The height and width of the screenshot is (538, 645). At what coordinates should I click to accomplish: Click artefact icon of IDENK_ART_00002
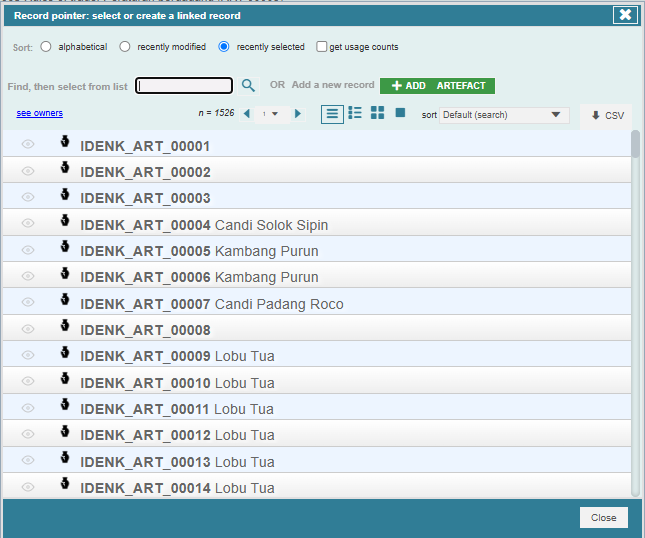pos(65,167)
